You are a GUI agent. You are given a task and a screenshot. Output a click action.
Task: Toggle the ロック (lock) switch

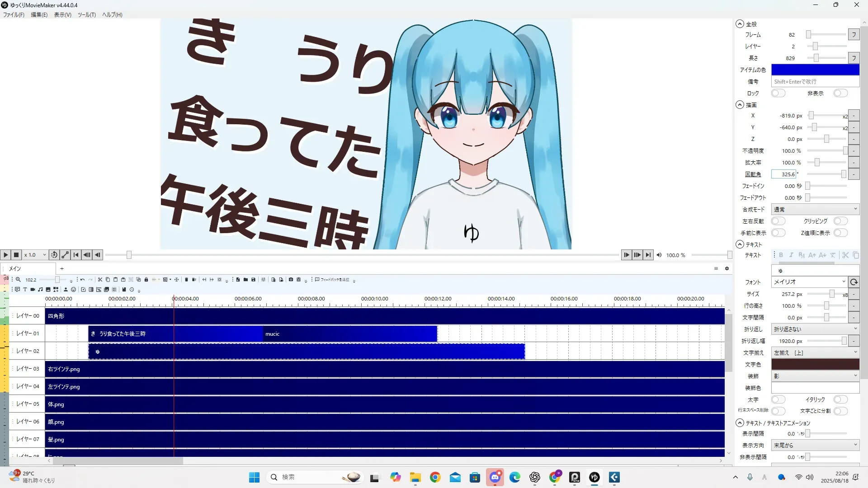point(778,94)
